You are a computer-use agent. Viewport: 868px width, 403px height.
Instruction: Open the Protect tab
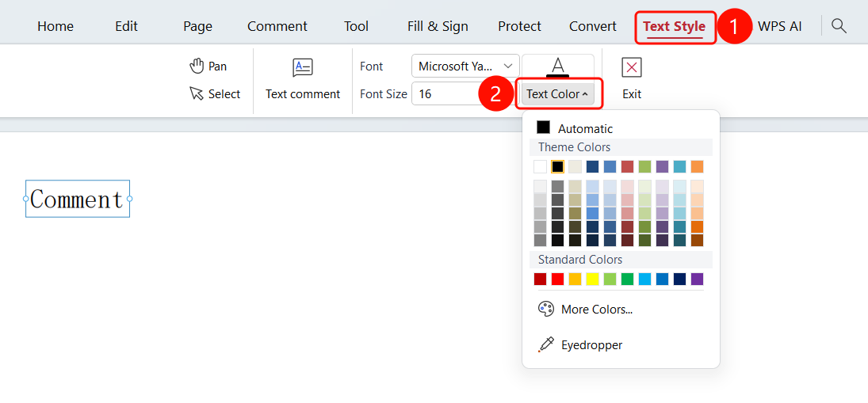pos(519,26)
